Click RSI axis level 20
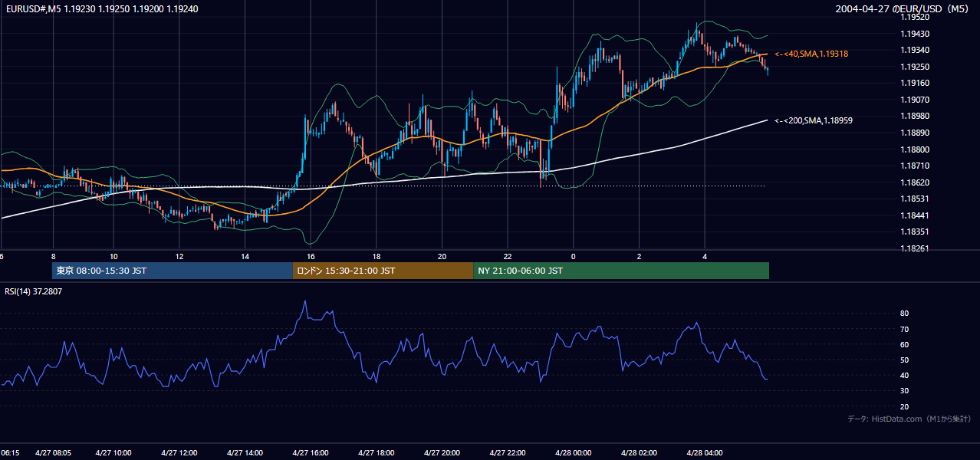Screen dimensions: 980x460 [905, 406]
